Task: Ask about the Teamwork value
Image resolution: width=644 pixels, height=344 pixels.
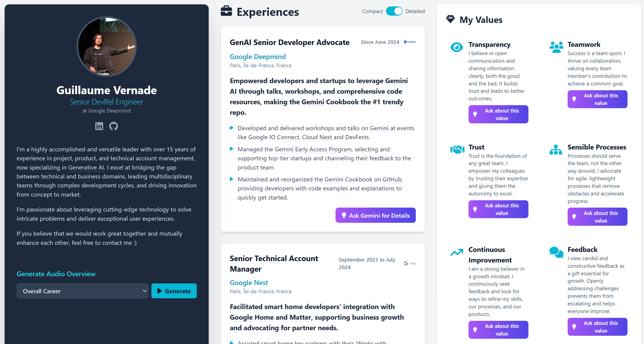Action: pos(597,99)
